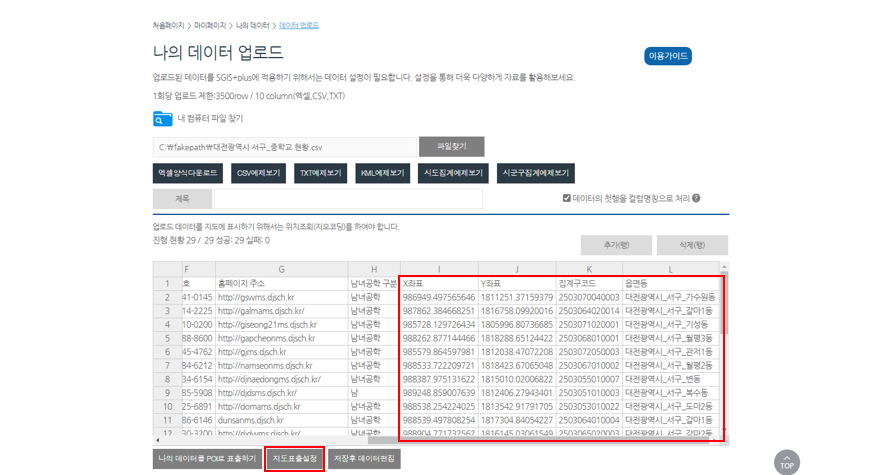Click cell http://gapcheonms.djsch.kr

(x=281, y=338)
